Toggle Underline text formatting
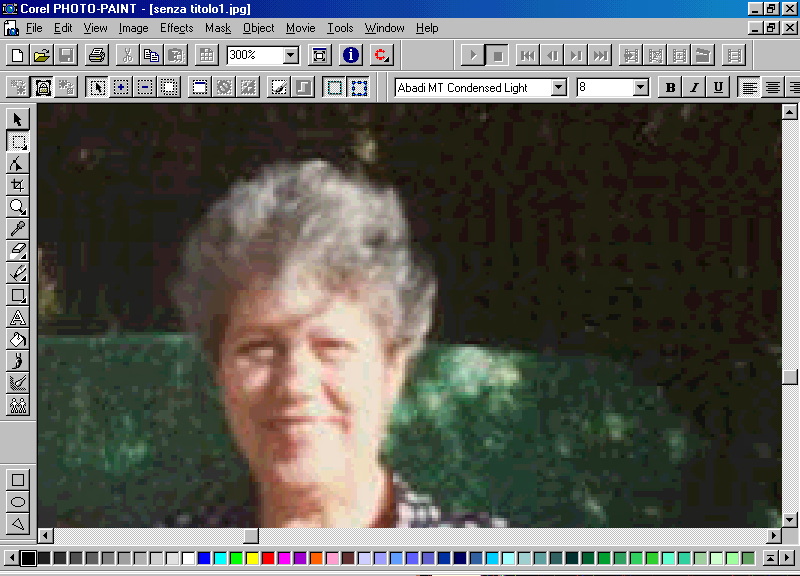This screenshot has width=800, height=576. [717, 88]
